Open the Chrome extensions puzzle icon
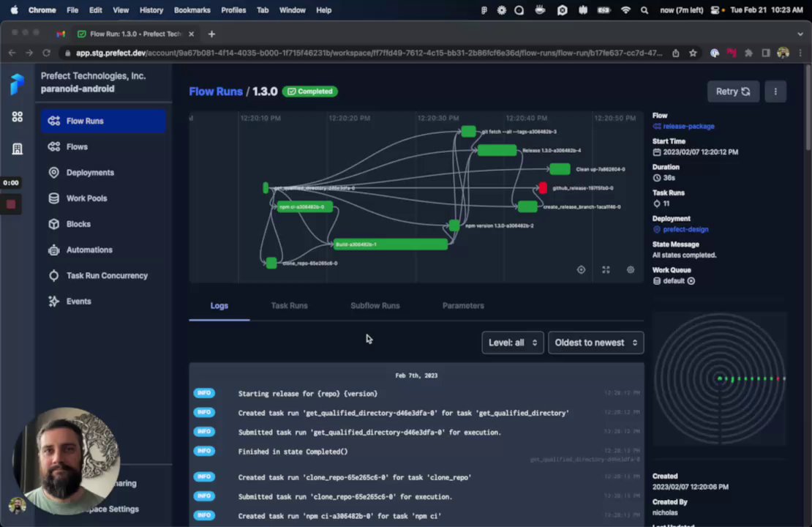The height and width of the screenshot is (527, 812). tap(748, 53)
